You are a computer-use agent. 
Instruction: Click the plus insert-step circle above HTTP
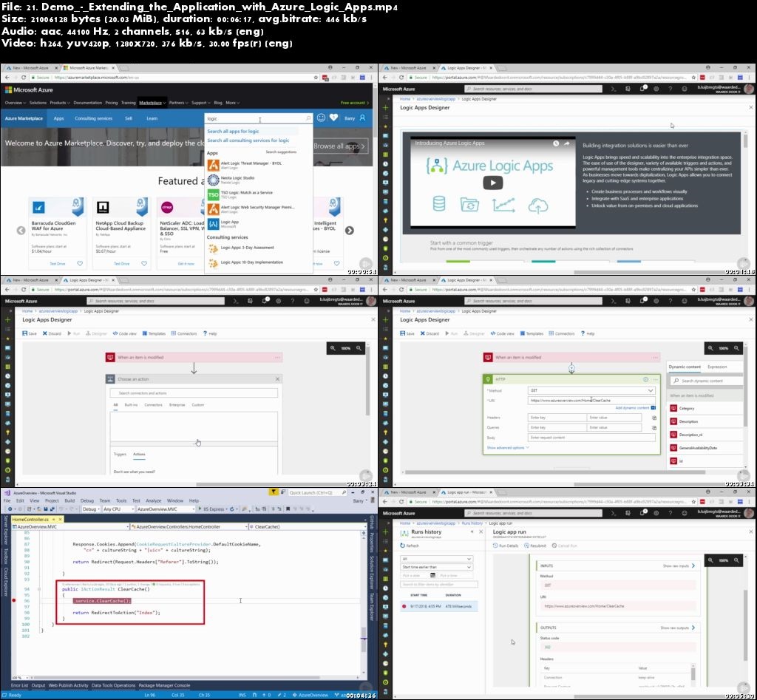click(571, 369)
